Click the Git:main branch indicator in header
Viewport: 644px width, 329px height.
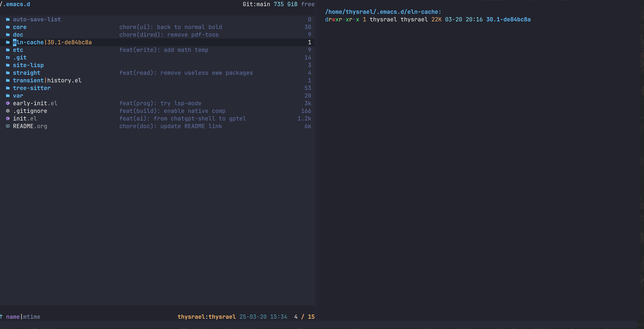click(256, 4)
